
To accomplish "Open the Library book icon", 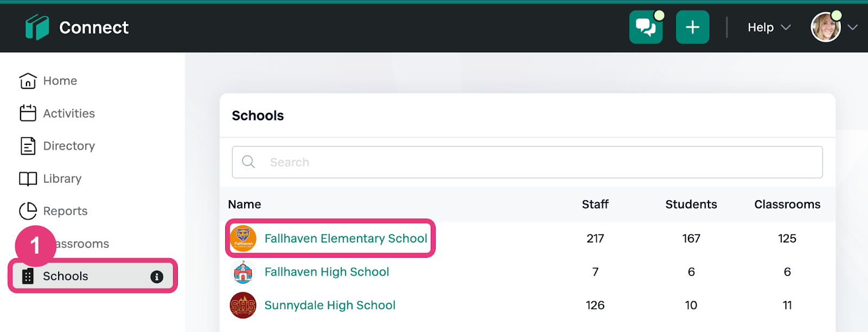I will 28,178.
